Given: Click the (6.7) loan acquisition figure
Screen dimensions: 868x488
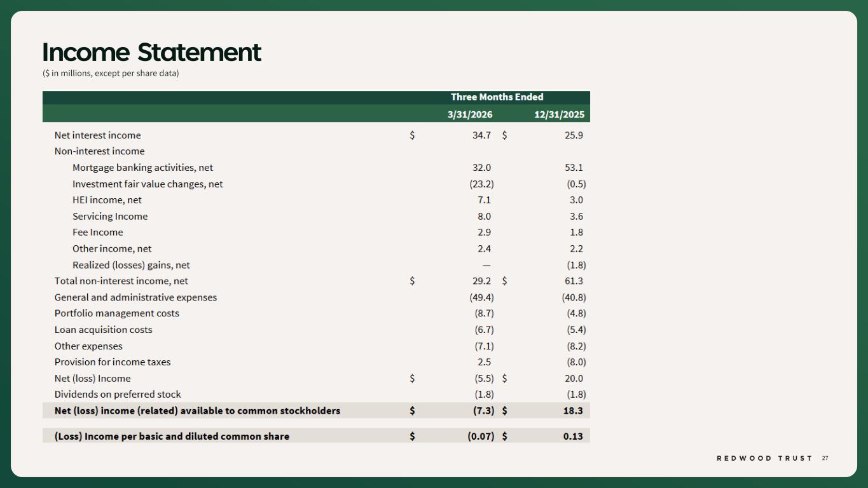Looking at the screenshot, I should coord(484,330).
